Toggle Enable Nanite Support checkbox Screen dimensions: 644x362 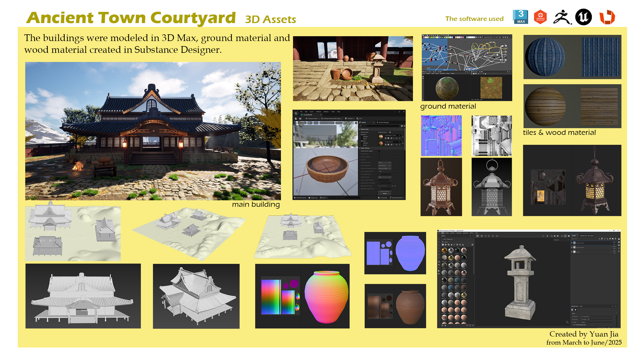pos(379,151)
